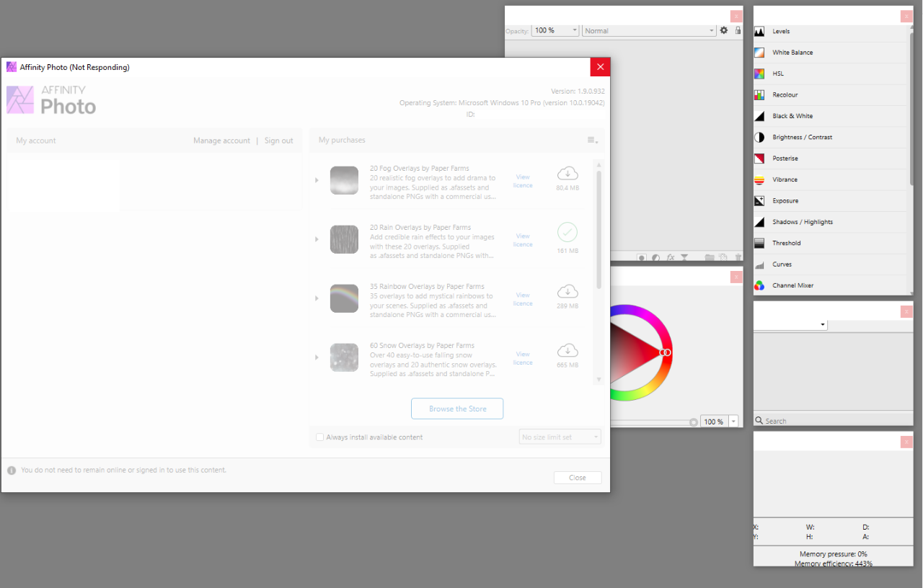Open the My purchases options menu
This screenshot has height=588, width=923.
point(593,141)
